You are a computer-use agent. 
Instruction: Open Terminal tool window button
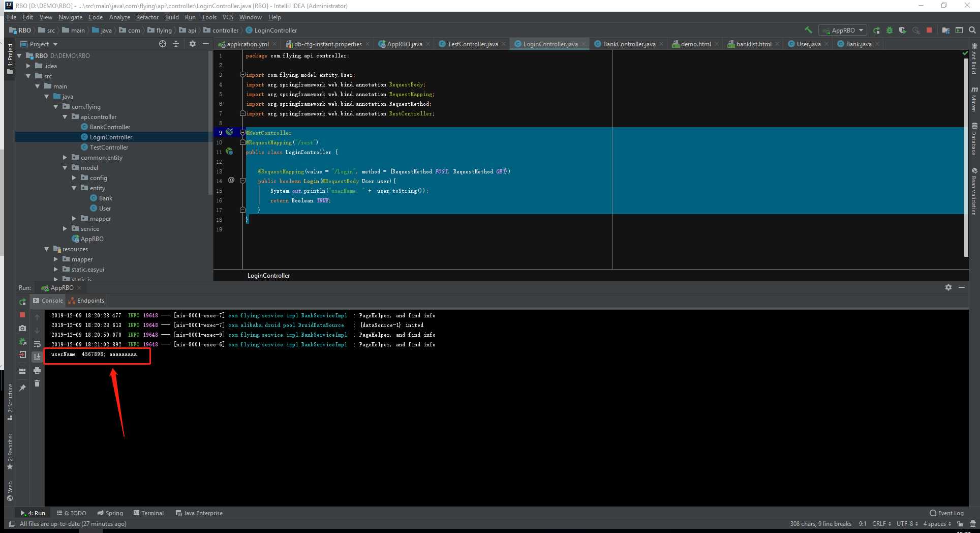(x=148, y=513)
